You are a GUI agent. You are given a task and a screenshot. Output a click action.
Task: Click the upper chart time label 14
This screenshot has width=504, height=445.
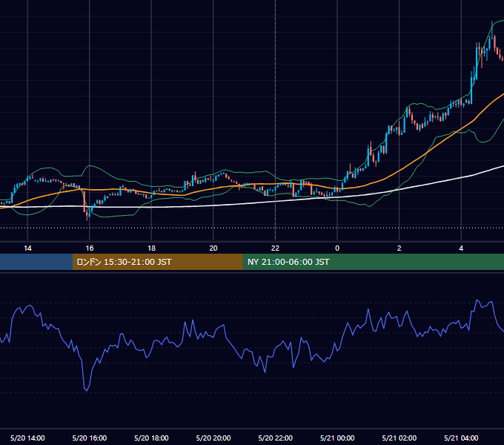click(x=27, y=248)
